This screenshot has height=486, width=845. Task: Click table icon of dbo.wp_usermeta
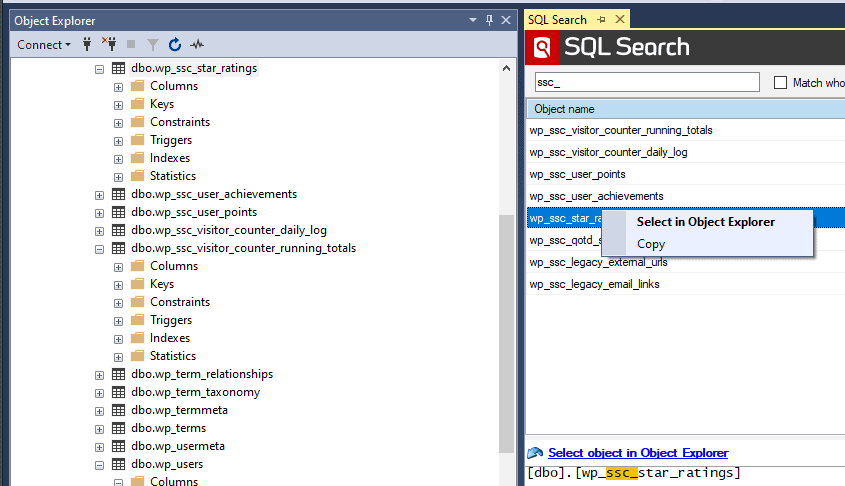click(x=119, y=446)
